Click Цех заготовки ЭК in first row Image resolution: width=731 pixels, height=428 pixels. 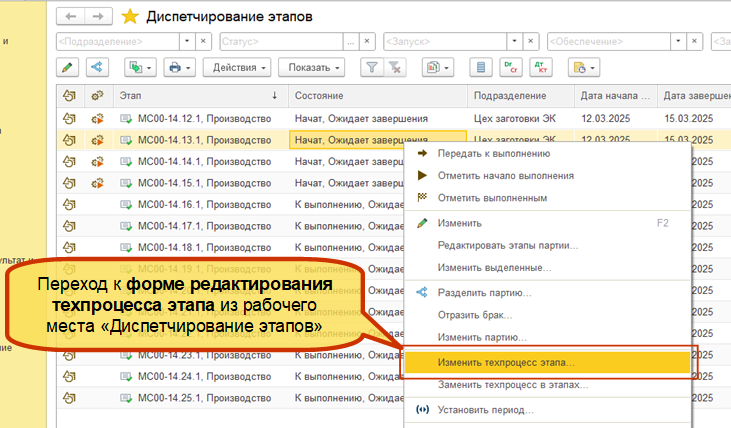pos(515,118)
